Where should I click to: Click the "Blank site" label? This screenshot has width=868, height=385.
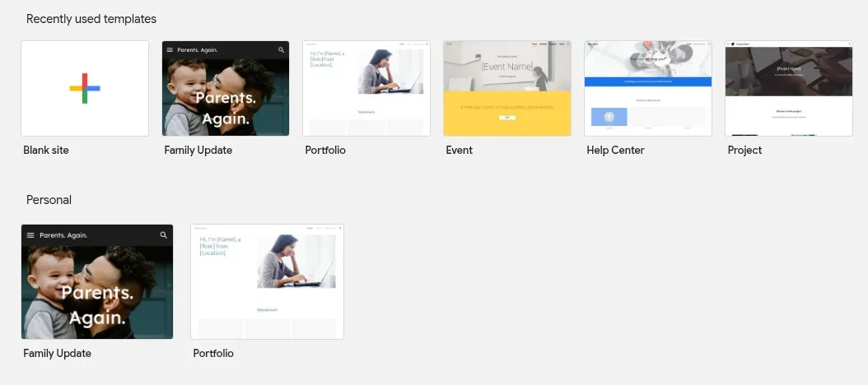(48, 151)
